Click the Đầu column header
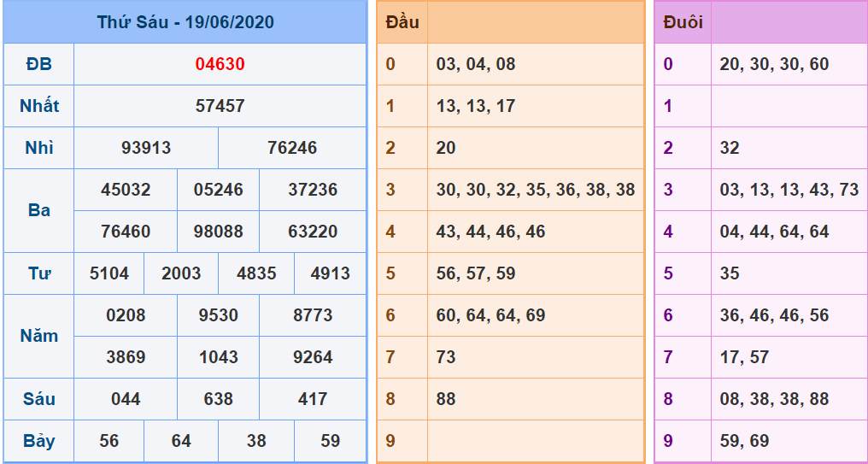Image resolution: width=868 pixels, height=464 pixels. [402, 22]
